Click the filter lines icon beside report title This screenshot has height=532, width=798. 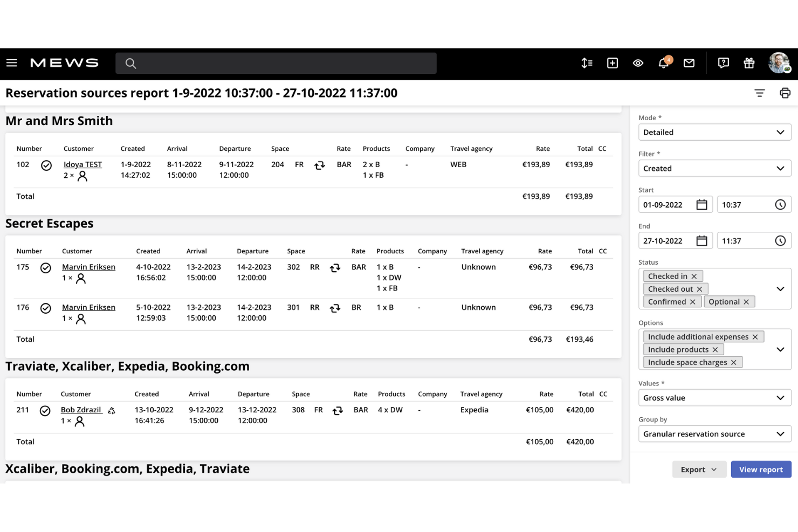click(760, 93)
